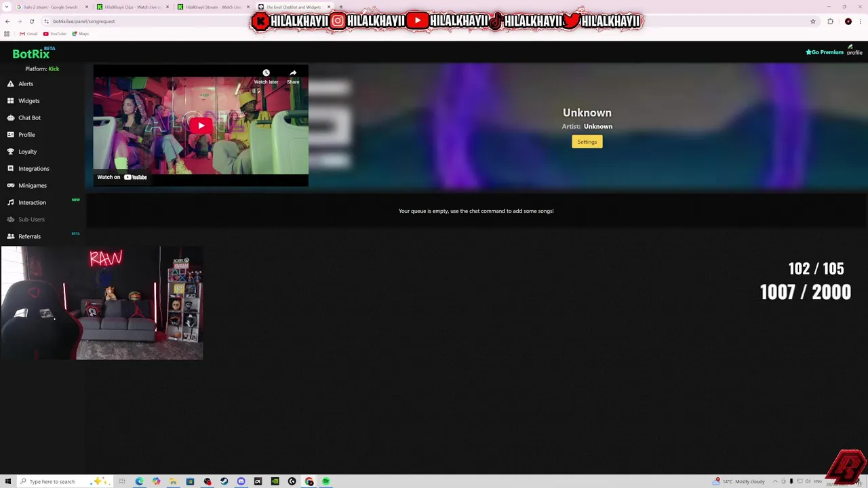Open File Explorer from taskbar
The image size is (868, 488).
click(x=173, y=481)
